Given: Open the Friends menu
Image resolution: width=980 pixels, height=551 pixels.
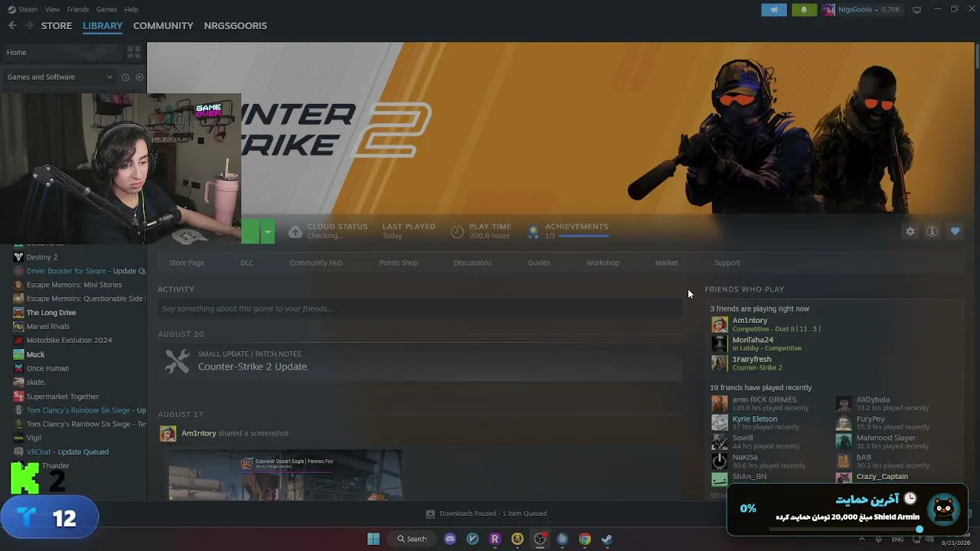Looking at the screenshot, I should [x=78, y=9].
